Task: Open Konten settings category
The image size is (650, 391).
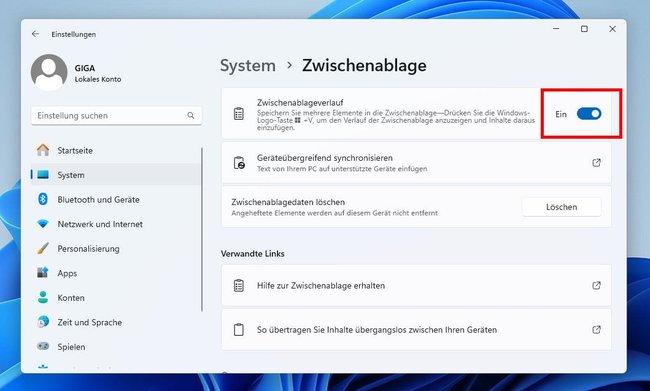Action: (116, 297)
